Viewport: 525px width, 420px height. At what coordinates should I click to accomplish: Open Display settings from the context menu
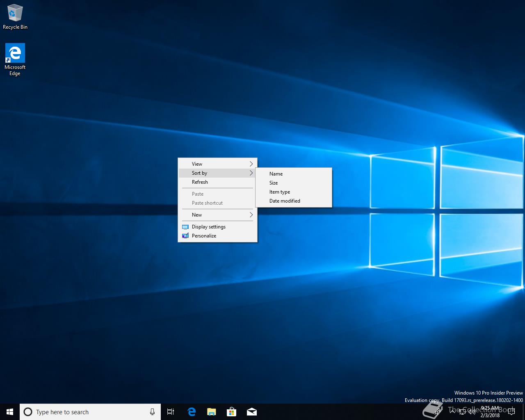coord(209,227)
